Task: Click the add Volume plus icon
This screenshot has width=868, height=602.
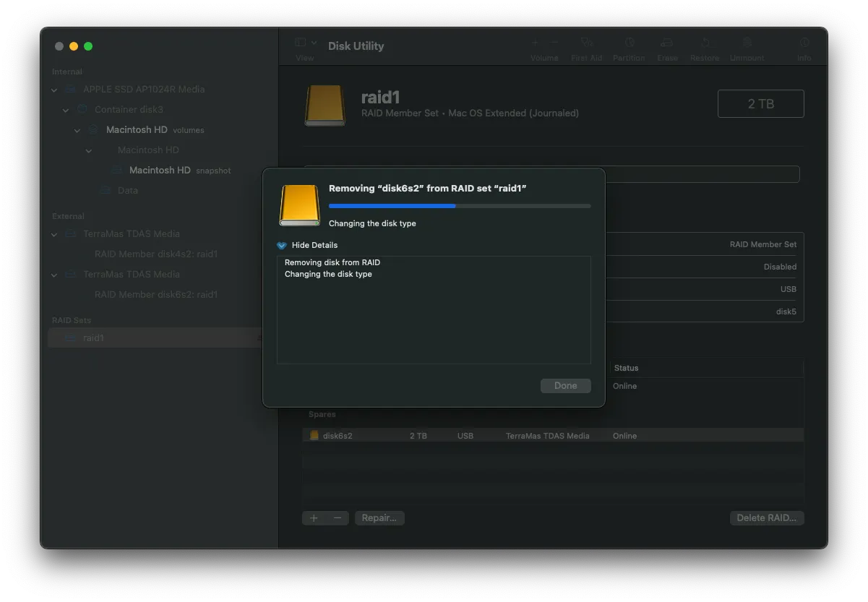Action: [536, 43]
